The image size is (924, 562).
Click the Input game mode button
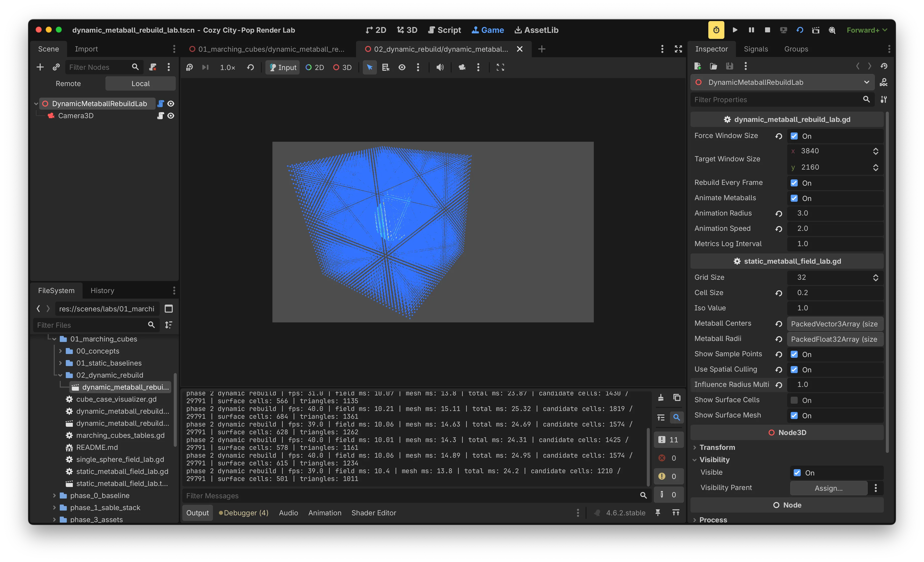pos(283,67)
